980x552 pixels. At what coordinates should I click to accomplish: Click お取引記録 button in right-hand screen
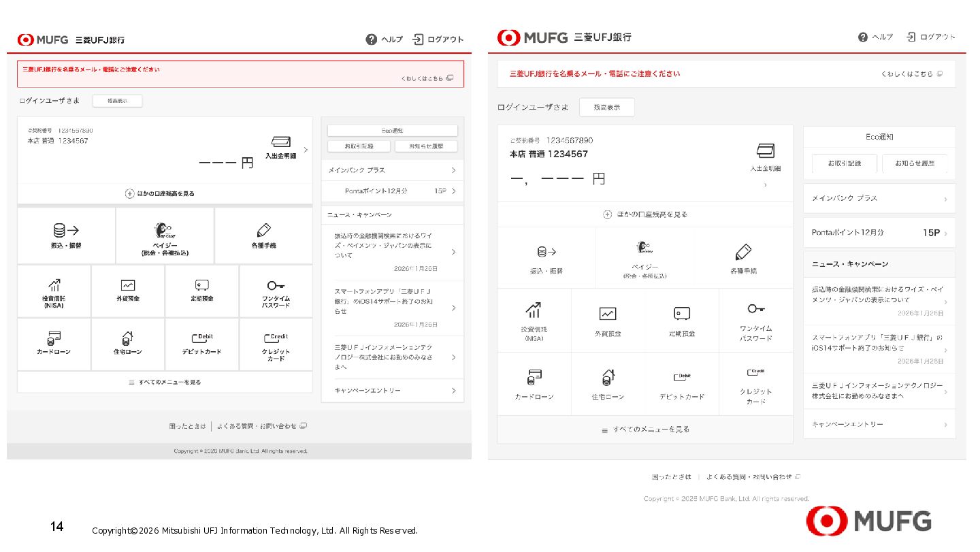pyautogui.click(x=845, y=163)
